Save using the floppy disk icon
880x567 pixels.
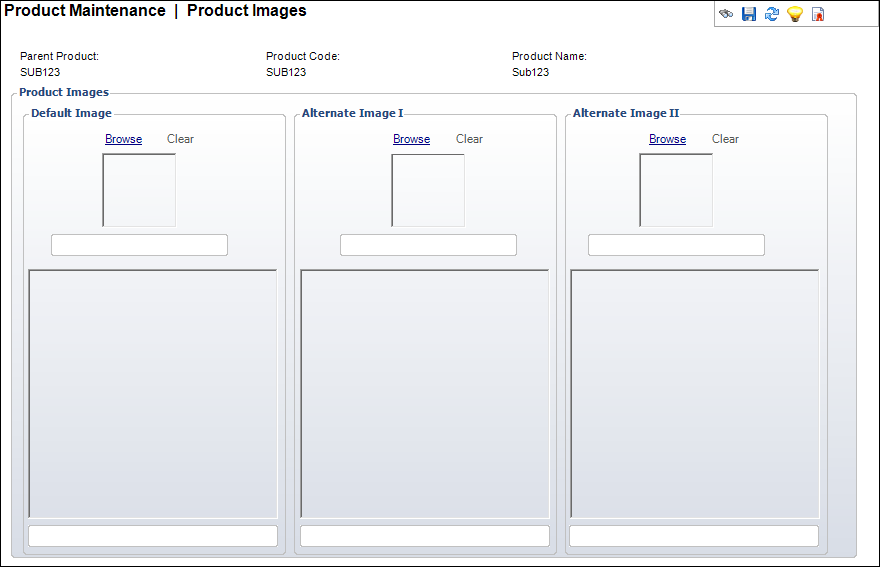tap(749, 14)
